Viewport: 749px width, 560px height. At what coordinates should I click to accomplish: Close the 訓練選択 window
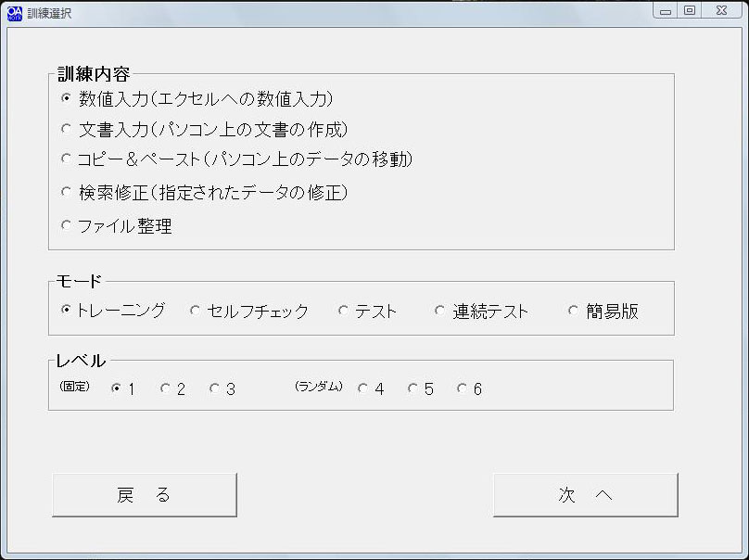tap(721, 10)
